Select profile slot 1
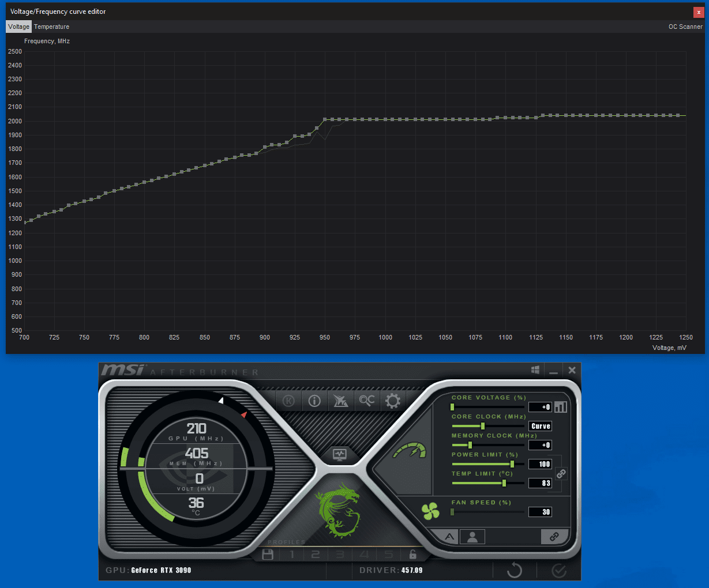This screenshot has width=709, height=588. 292,555
